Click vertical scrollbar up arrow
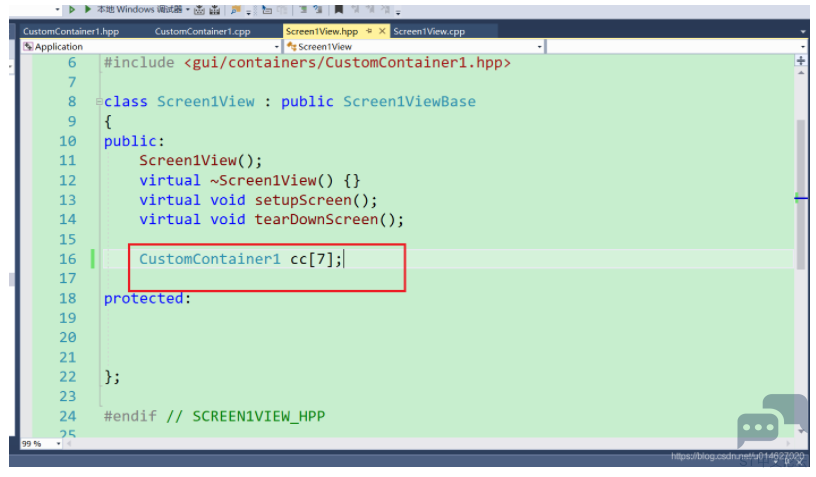The image size is (816, 477). tap(801, 73)
